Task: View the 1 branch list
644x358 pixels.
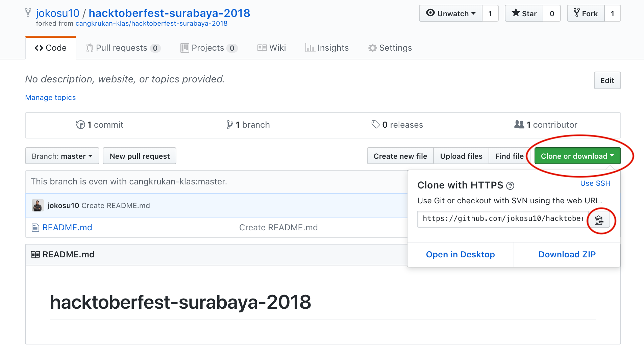Action: coord(248,125)
